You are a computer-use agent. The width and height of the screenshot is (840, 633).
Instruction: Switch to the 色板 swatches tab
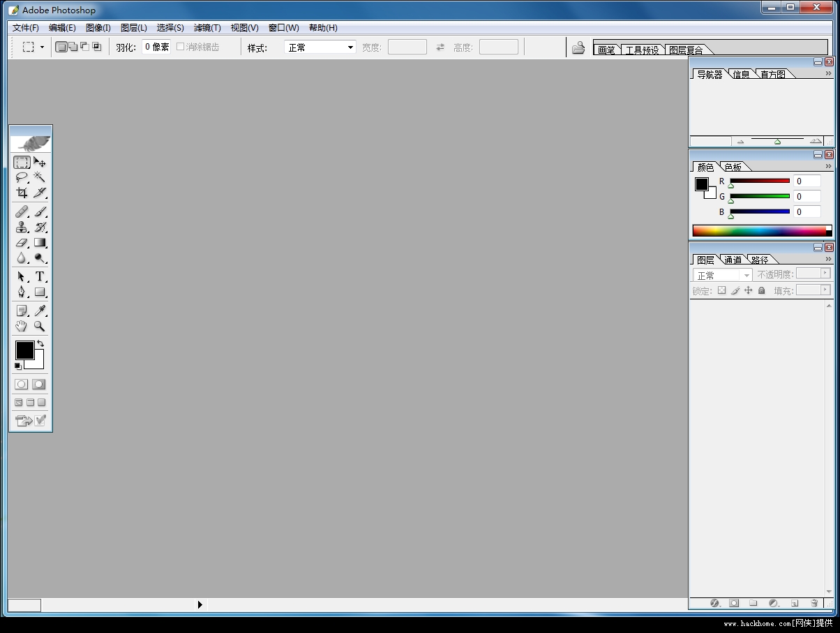pos(733,167)
